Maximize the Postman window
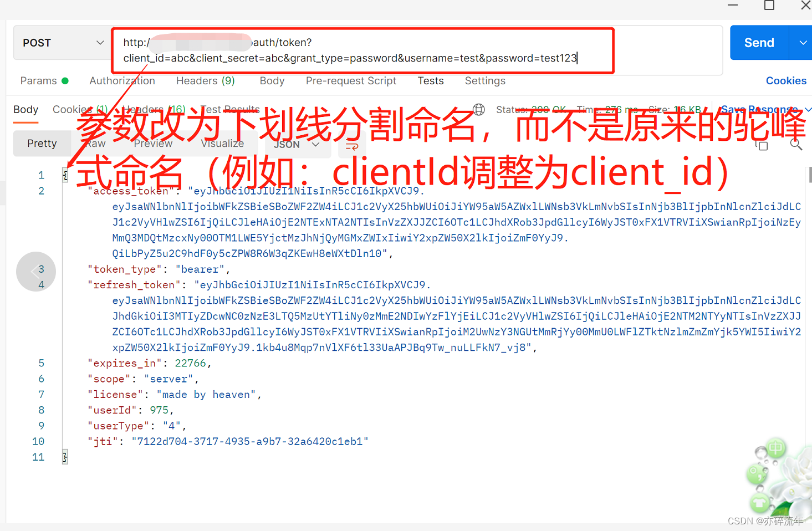812x531 pixels. click(x=769, y=5)
